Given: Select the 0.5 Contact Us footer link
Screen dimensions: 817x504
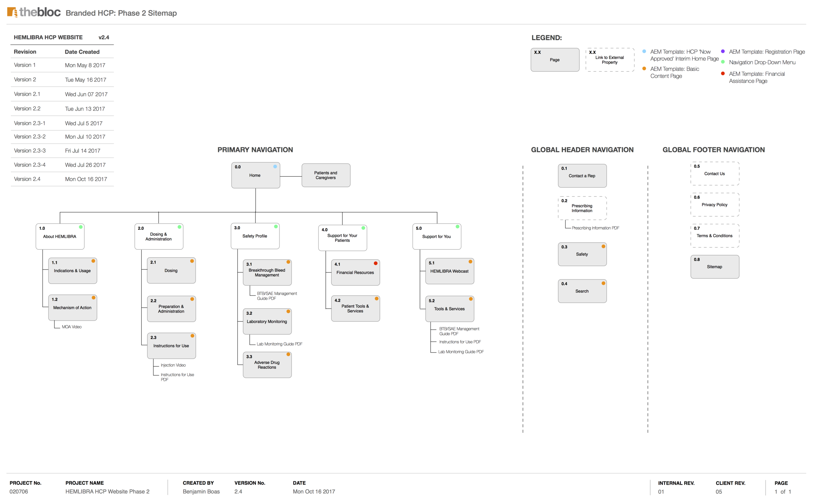Looking at the screenshot, I should [x=715, y=174].
